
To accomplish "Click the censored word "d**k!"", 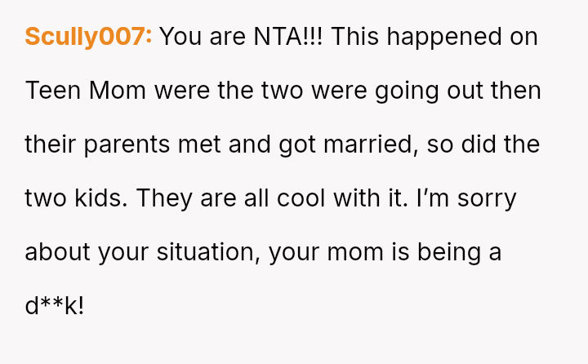I will (55, 305).
